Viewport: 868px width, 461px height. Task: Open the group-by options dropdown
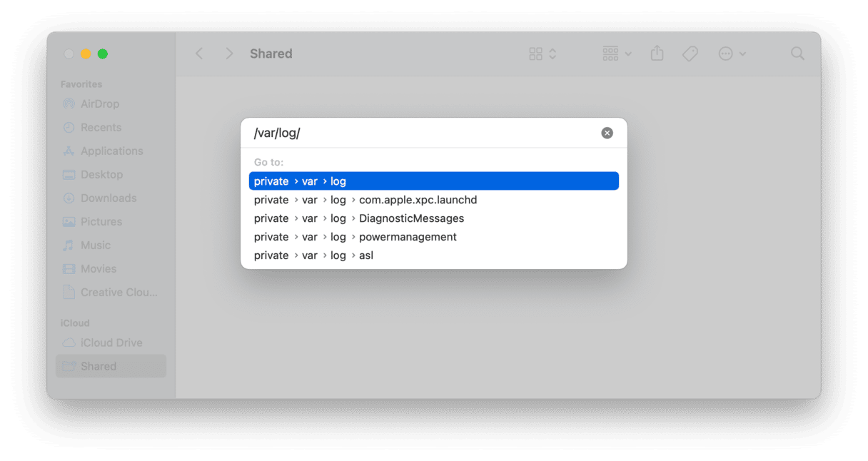point(617,54)
